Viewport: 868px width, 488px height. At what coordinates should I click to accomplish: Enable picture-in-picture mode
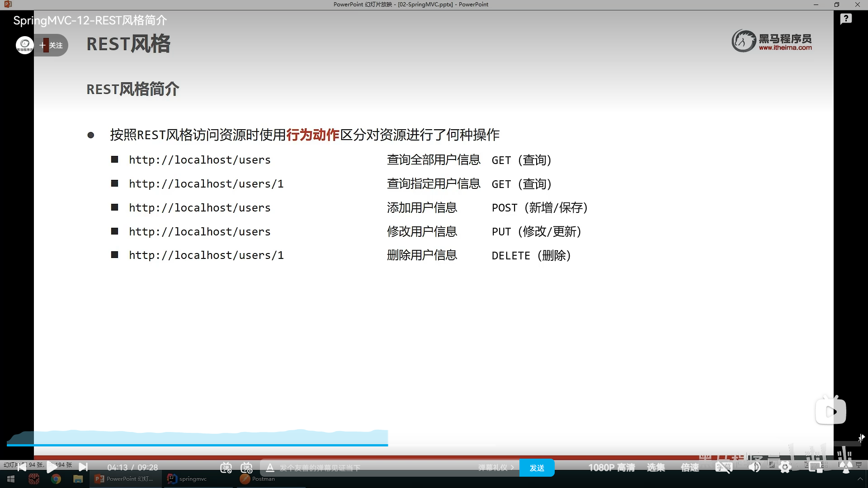click(816, 468)
